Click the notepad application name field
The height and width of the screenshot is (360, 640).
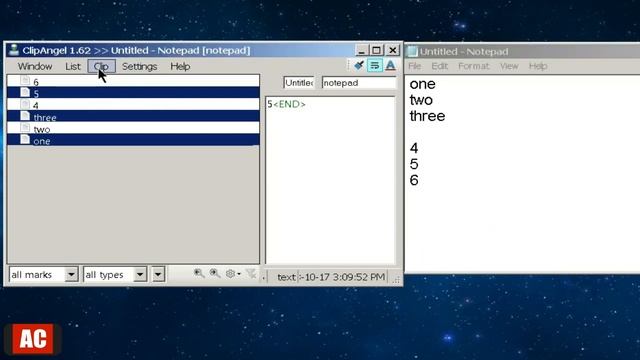[359, 83]
